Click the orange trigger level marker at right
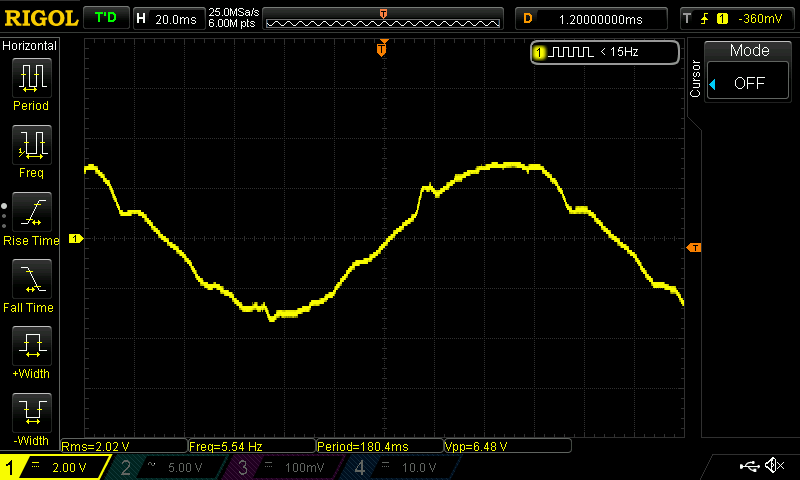The height and width of the screenshot is (480, 800). 694,247
